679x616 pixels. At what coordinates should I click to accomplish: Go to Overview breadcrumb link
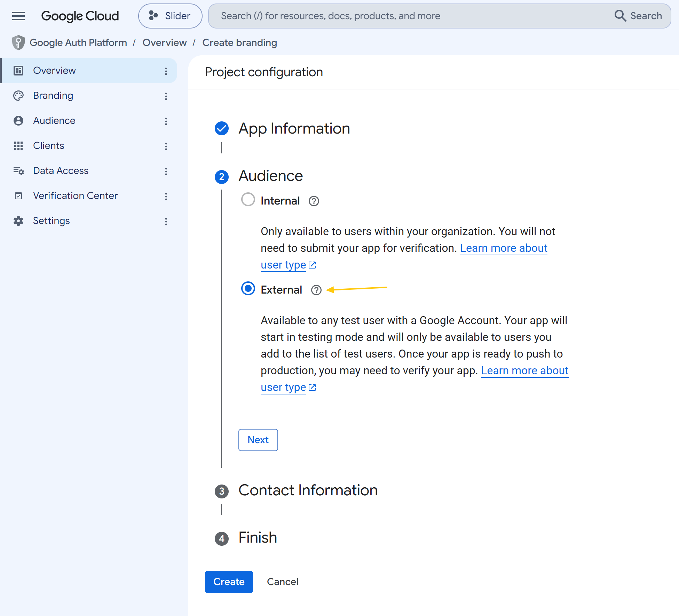(165, 43)
